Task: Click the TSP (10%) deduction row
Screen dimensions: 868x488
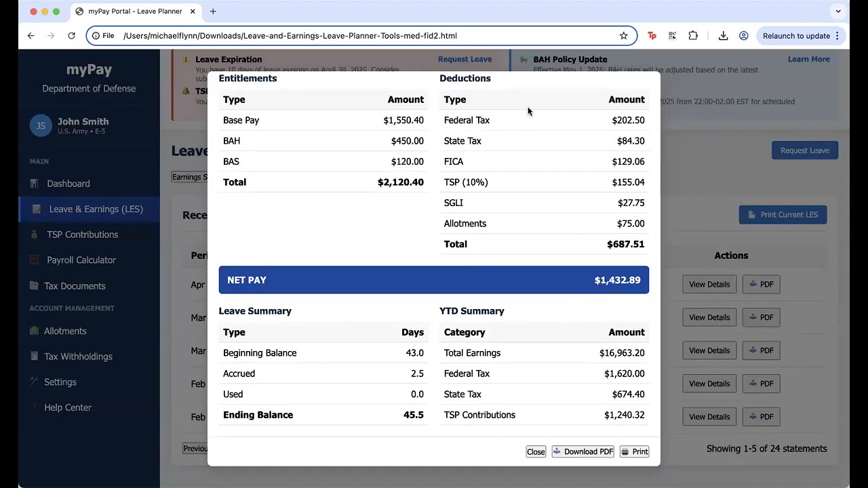Action: [545, 182]
